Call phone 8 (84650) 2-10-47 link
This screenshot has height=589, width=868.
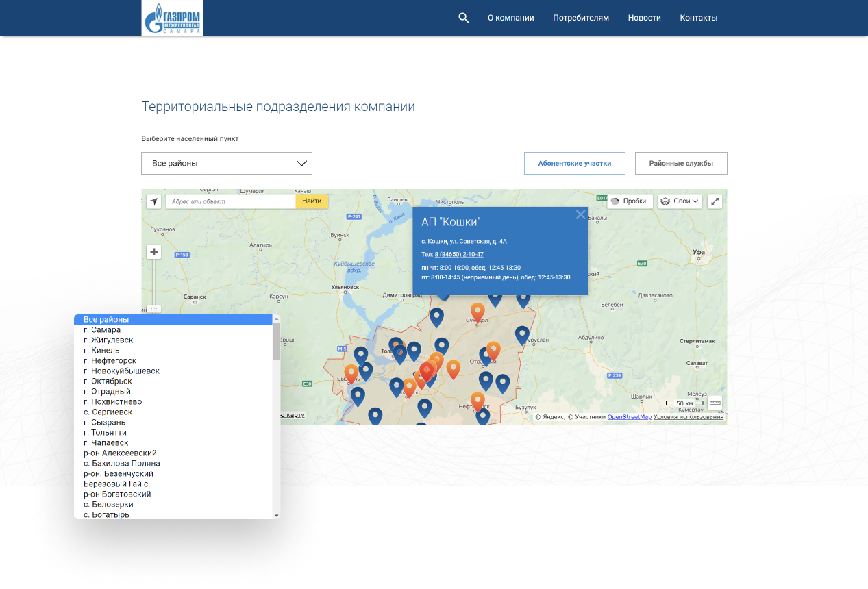tap(459, 254)
